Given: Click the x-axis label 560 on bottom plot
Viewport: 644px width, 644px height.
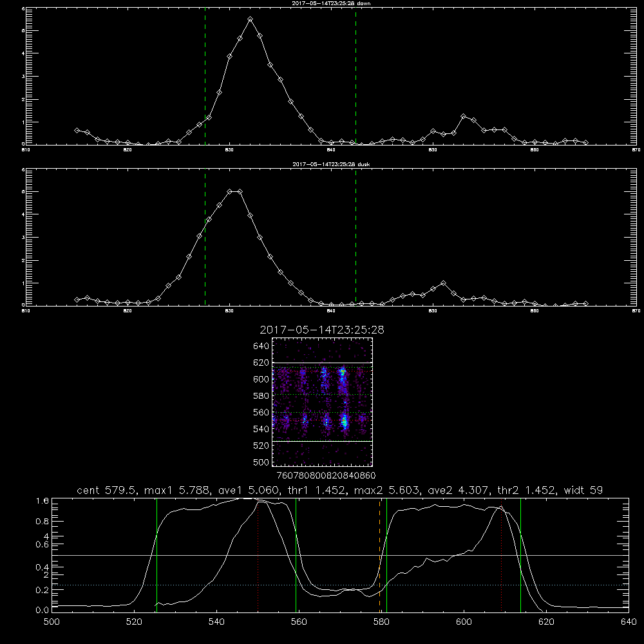Looking at the screenshot, I should (x=299, y=622).
